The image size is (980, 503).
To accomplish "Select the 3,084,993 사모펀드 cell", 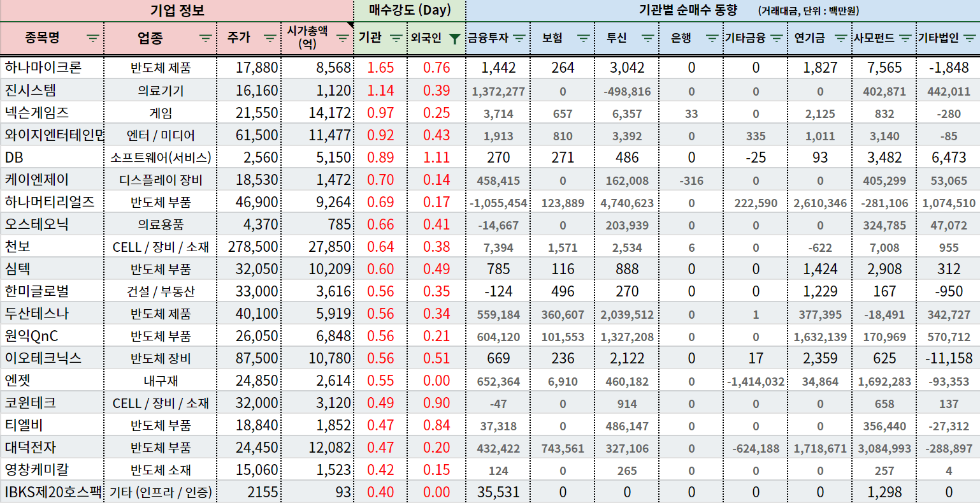I will [884, 448].
